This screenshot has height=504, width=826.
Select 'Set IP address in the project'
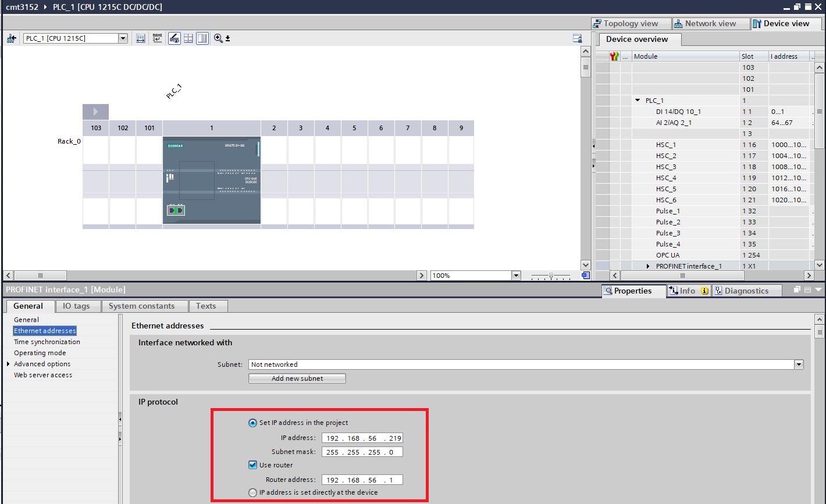252,423
